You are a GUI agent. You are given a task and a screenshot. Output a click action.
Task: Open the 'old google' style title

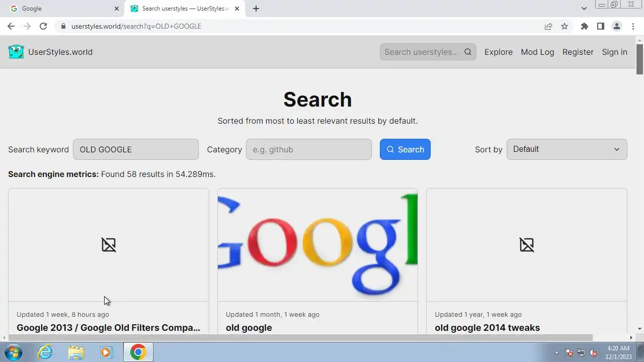[x=249, y=328]
